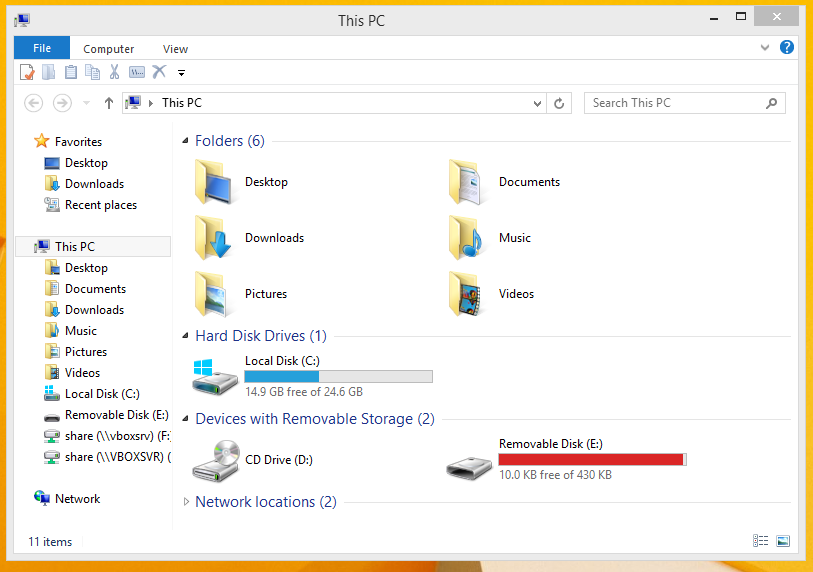This screenshot has height=572, width=813.
Task: Open the blue Help question mark icon
Action: [787, 47]
